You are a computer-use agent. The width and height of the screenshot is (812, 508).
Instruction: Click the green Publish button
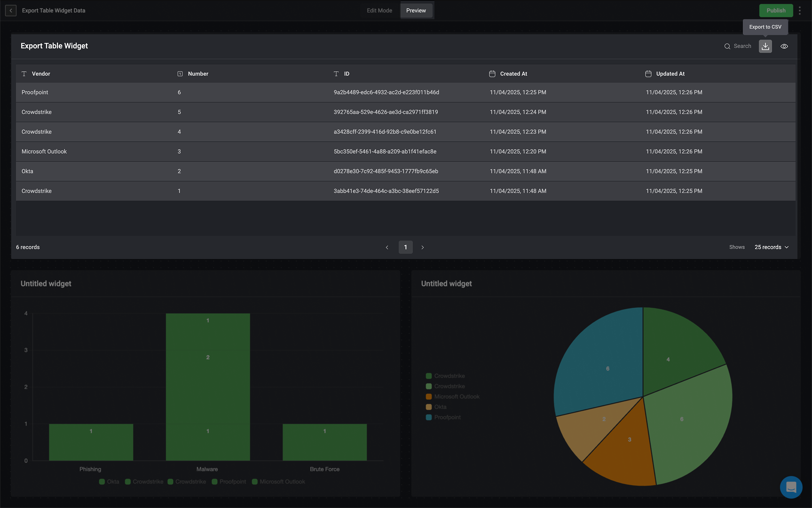tap(776, 10)
